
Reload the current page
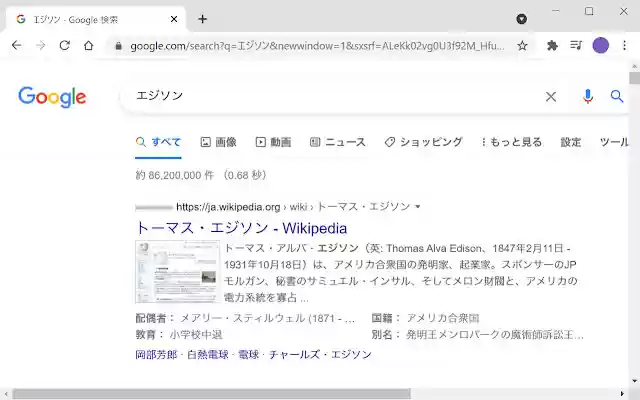pos(64,45)
